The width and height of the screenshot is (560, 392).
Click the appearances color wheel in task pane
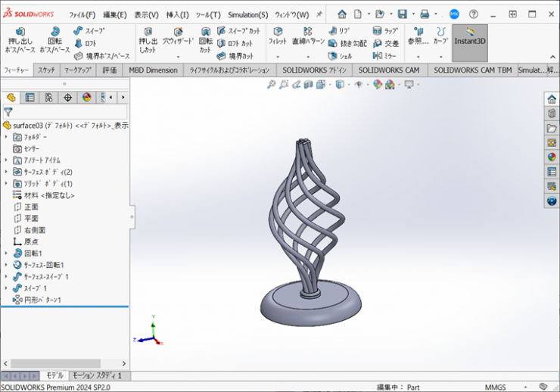552,157
